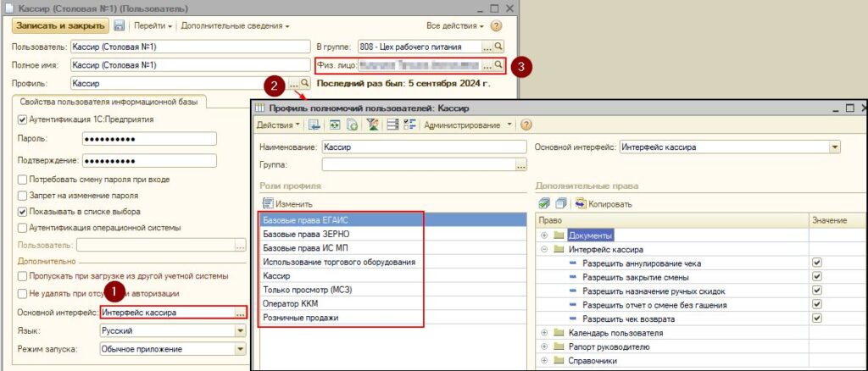Click the Полное имя field

pos(191,65)
